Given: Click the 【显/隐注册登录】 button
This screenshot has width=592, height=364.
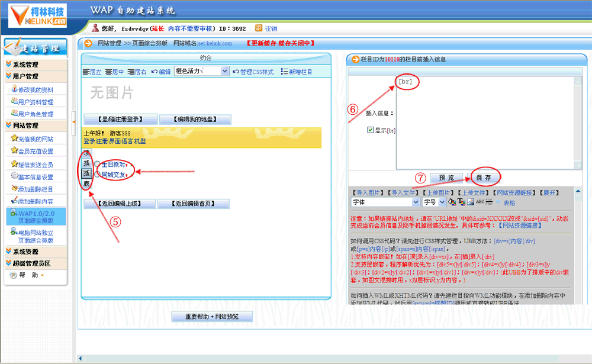Looking at the screenshot, I should [120, 120].
